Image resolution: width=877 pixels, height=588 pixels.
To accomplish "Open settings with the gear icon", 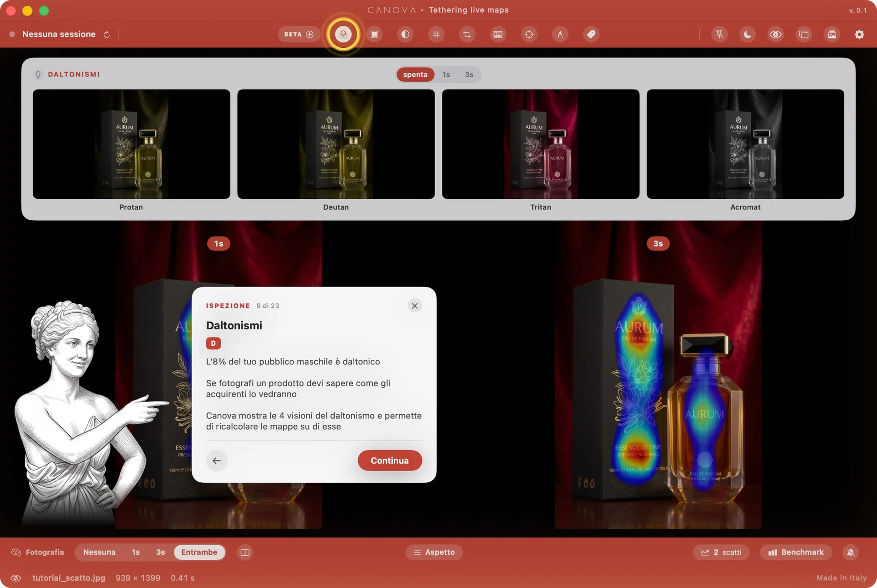I will coord(859,34).
